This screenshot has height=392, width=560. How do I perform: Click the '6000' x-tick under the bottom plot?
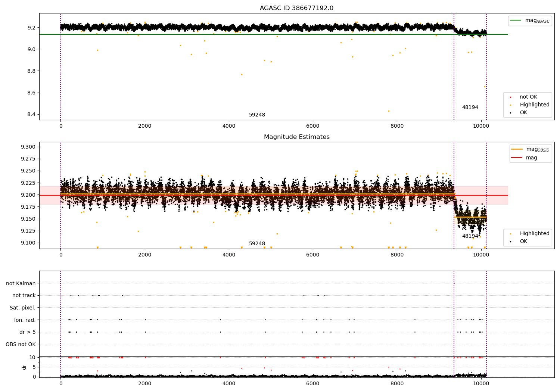tap(313, 384)
